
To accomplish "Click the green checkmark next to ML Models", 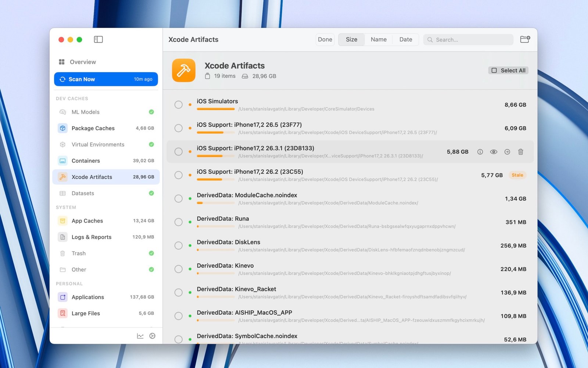I will [x=151, y=112].
